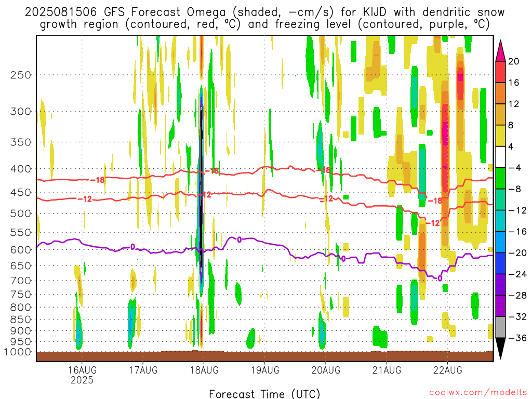Image resolution: width=532 pixels, height=399 pixels.
Task: Click the black bottom arrow of colorbar
Action: (500, 349)
